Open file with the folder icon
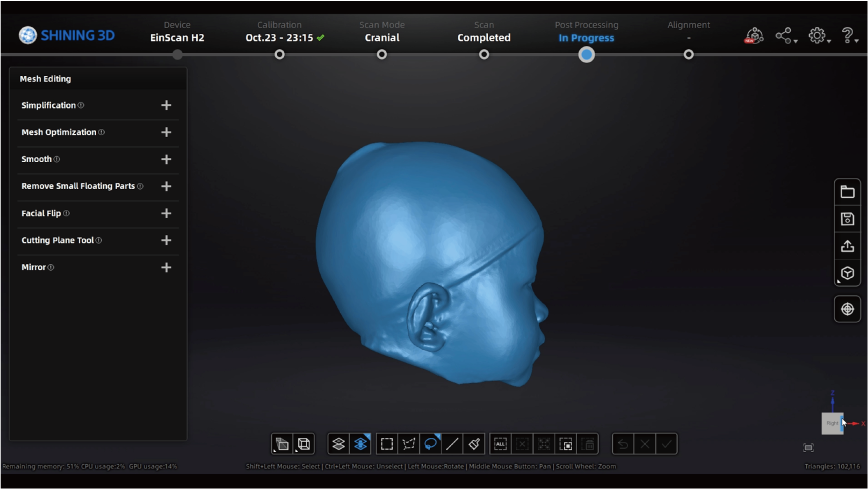The image size is (868, 489). [847, 192]
